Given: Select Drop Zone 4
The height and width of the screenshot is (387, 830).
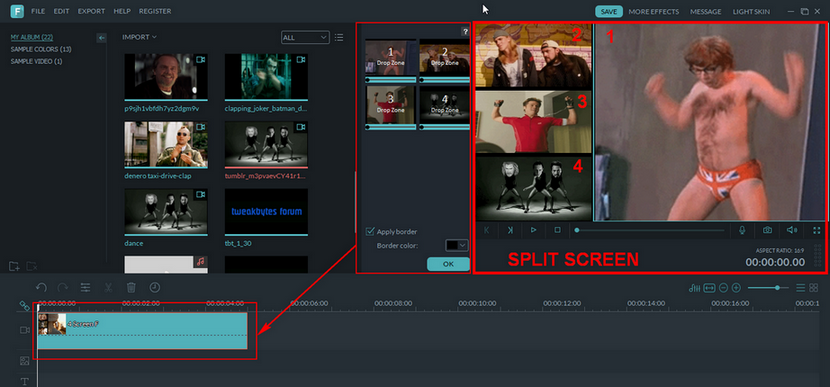Looking at the screenshot, I should [x=445, y=105].
